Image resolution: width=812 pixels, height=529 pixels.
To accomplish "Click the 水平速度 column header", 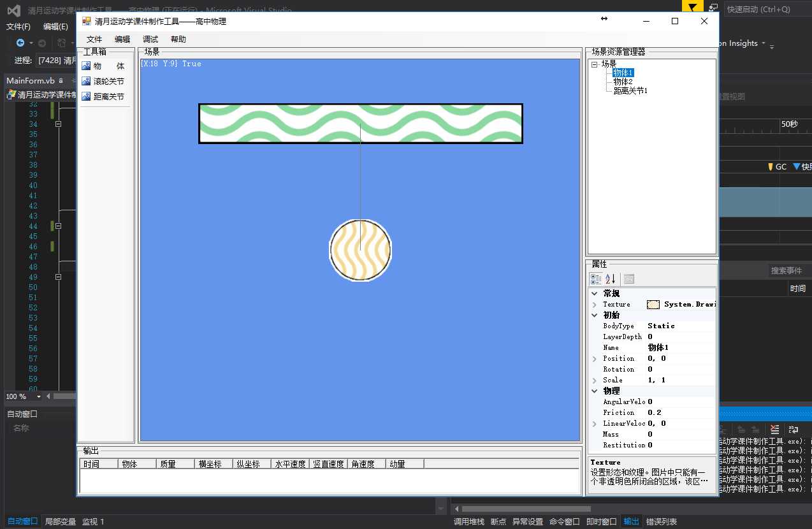I will tap(290, 464).
